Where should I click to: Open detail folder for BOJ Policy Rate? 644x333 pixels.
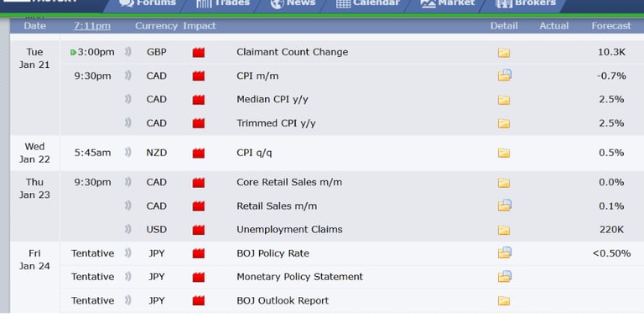tap(505, 252)
